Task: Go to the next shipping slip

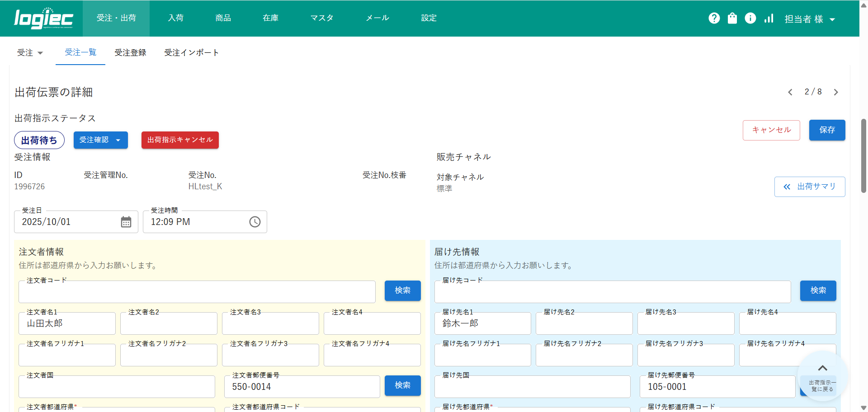Action: (836, 92)
